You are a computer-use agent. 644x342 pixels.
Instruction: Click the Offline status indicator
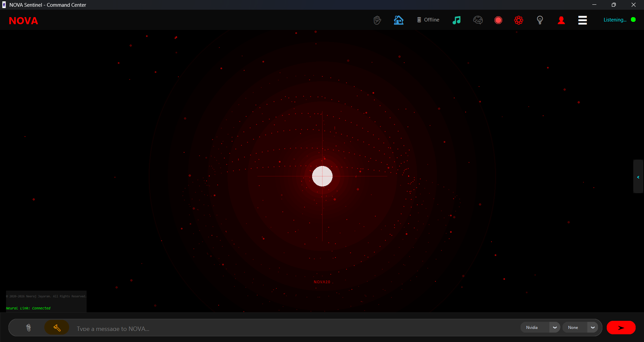click(428, 20)
